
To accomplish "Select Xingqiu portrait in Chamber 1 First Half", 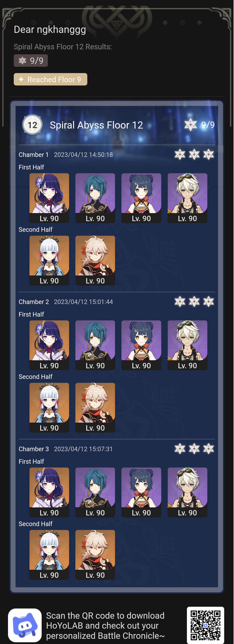I will (x=95, y=198).
